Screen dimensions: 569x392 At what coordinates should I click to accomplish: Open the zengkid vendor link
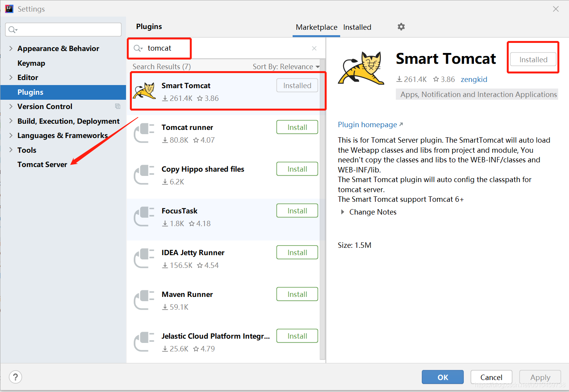pyautogui.click(x=474, y=79)
